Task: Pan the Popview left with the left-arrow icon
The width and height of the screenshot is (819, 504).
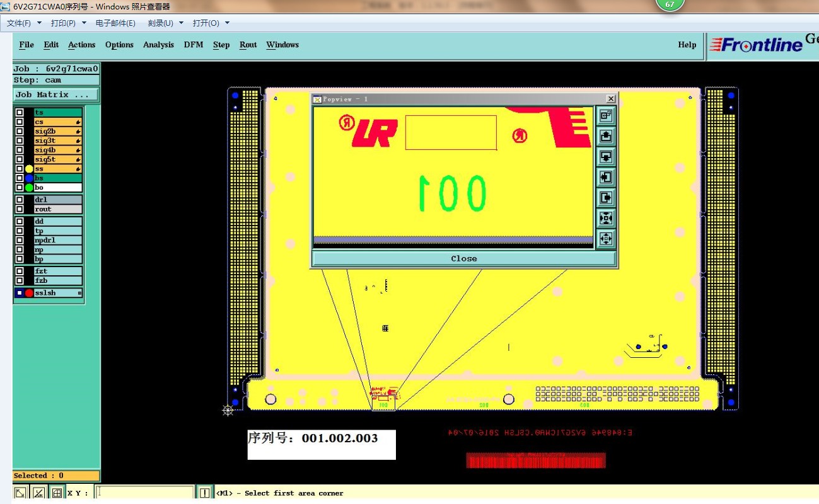Action: (x=606, y=177)
